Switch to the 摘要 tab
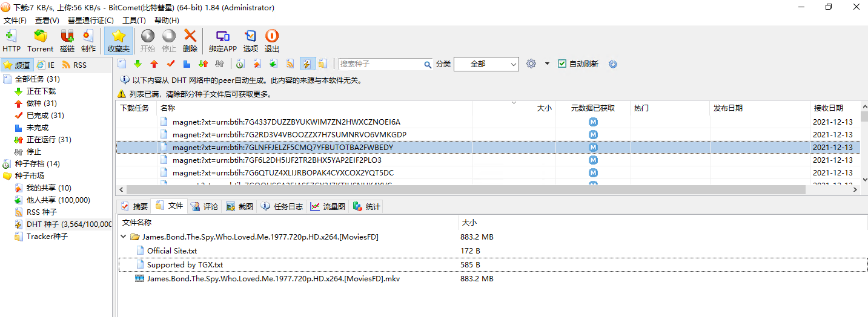 (x=134, y=206)
